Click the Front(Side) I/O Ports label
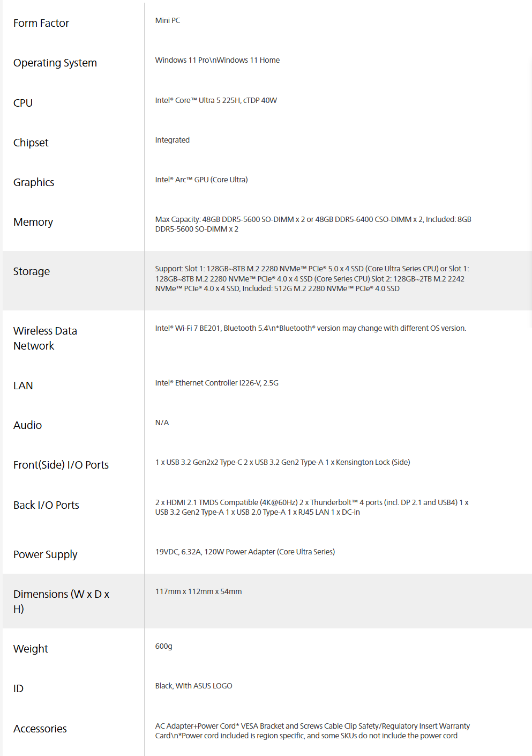The image size is (532, 756). pos(61,465)
